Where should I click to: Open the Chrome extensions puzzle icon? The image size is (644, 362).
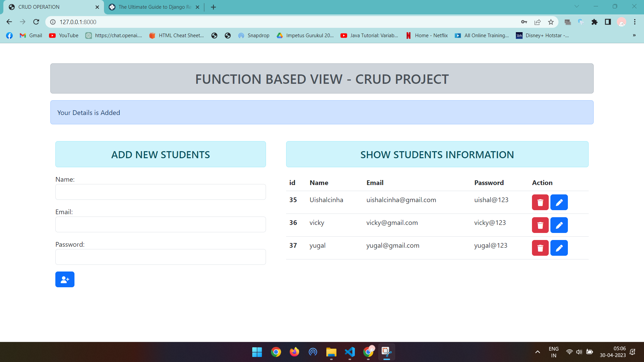pyautogui.click(x=595, y=22)
